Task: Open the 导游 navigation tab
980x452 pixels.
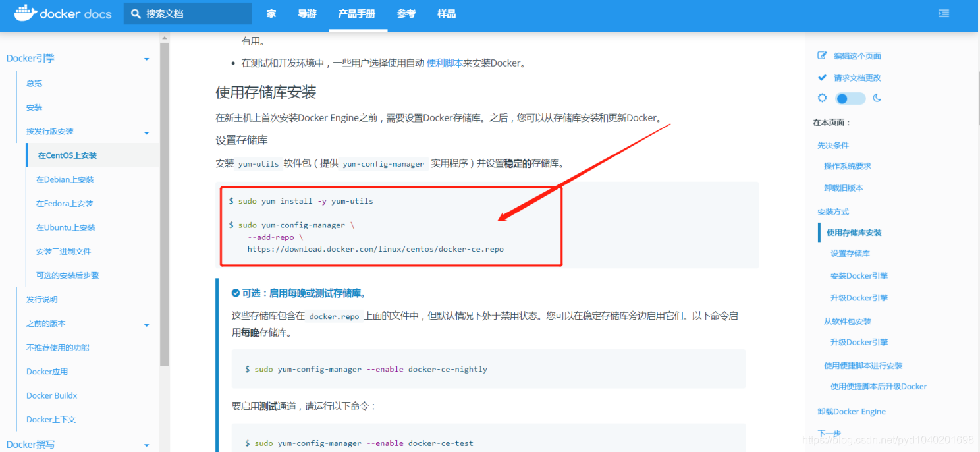Action: click(x=307, y=14)
